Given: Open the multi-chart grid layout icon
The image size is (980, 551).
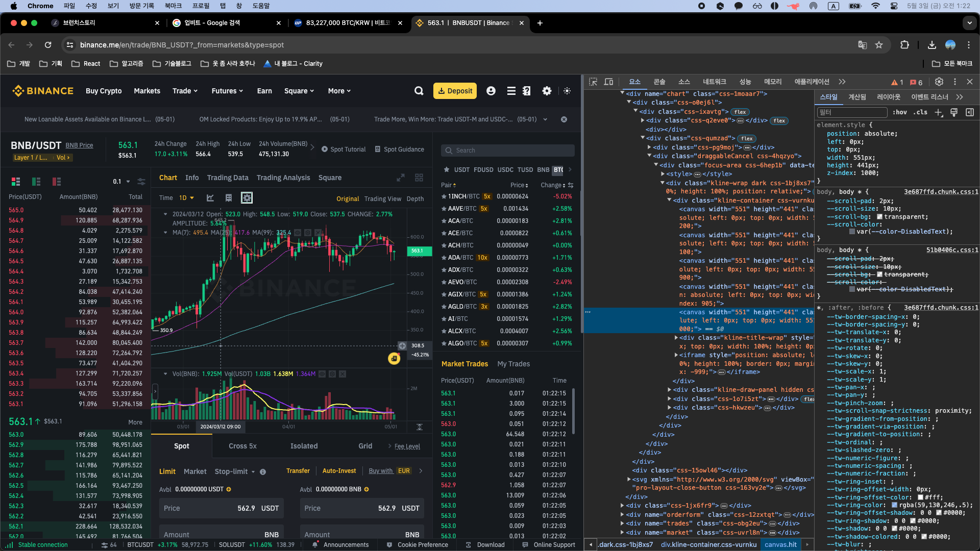Looking at the screenshot, I should pos(419,178).
